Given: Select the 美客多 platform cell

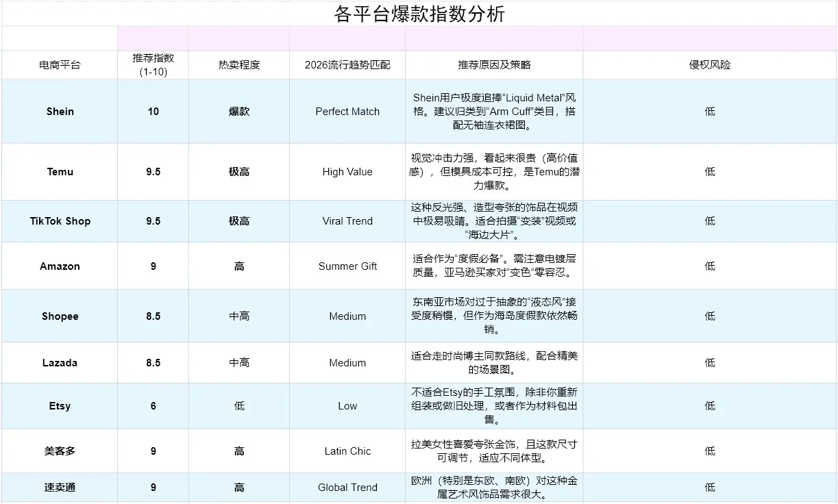Looking at the screenshot, I should click(x=60, y=451).
